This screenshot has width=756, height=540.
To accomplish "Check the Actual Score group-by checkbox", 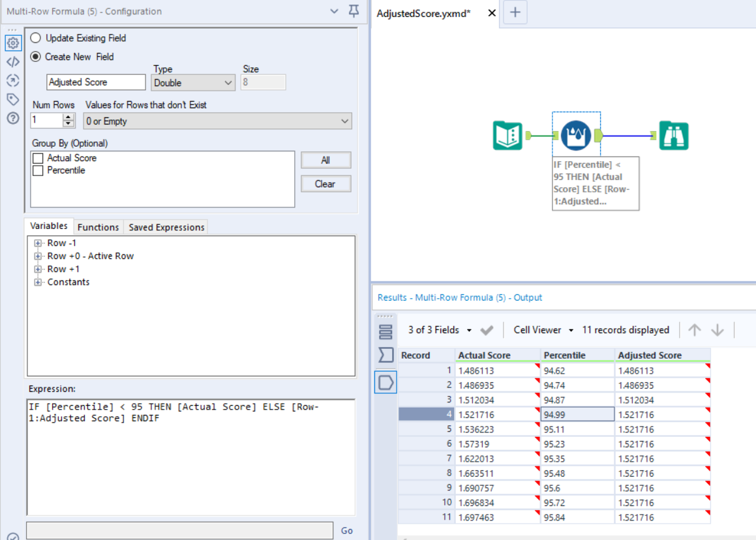I will [x=37, y=157].
